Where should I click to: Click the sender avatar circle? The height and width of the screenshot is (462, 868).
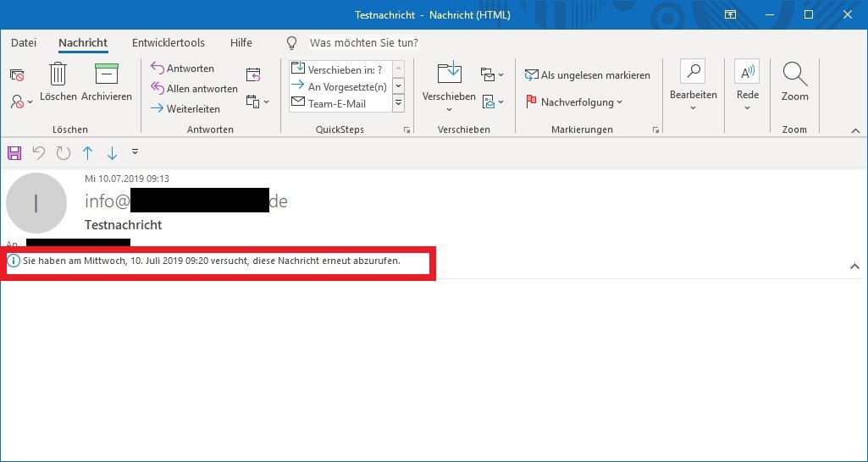pos(36,203)
